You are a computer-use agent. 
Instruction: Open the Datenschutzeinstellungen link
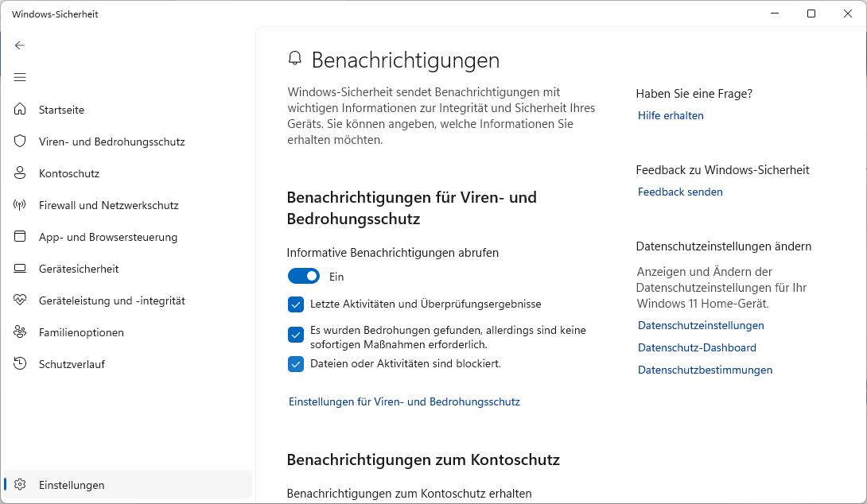click(701, 325)
